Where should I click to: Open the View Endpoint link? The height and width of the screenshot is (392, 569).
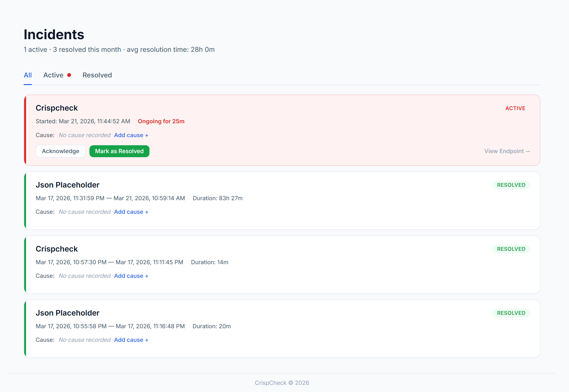click(x=507, y=151)
